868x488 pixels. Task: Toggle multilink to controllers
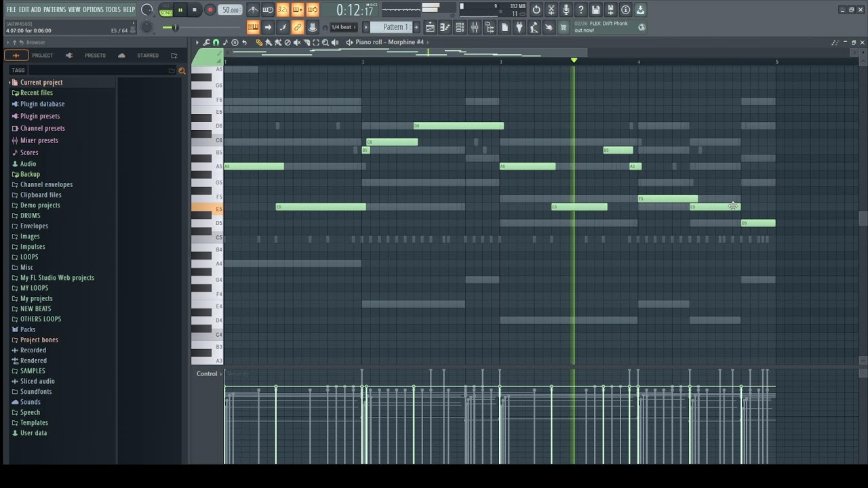298,27
